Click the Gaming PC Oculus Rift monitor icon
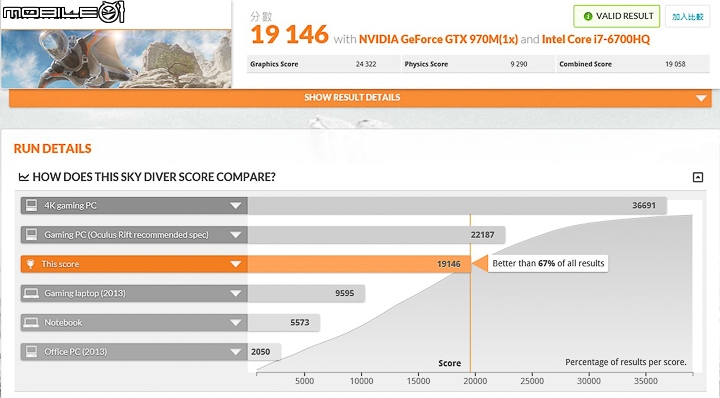 coord(31,235)
